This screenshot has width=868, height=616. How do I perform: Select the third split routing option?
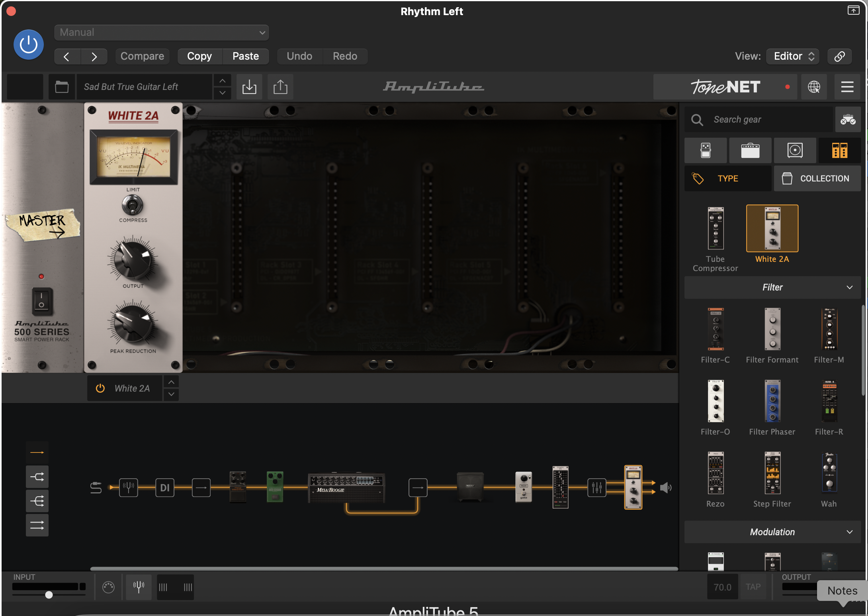coord(37,501)
